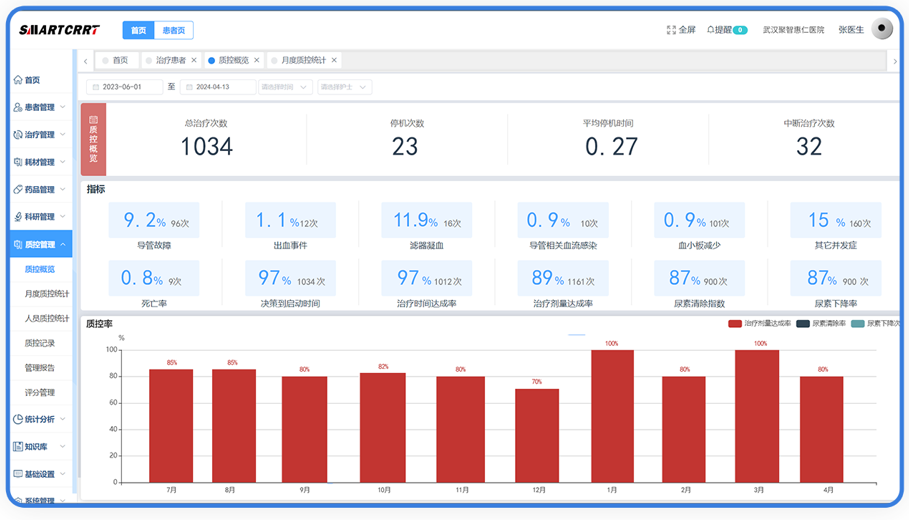
Task: Open 质控概览 in sidebar submenu
Action: pyautogui.click(x=40, y=269)
